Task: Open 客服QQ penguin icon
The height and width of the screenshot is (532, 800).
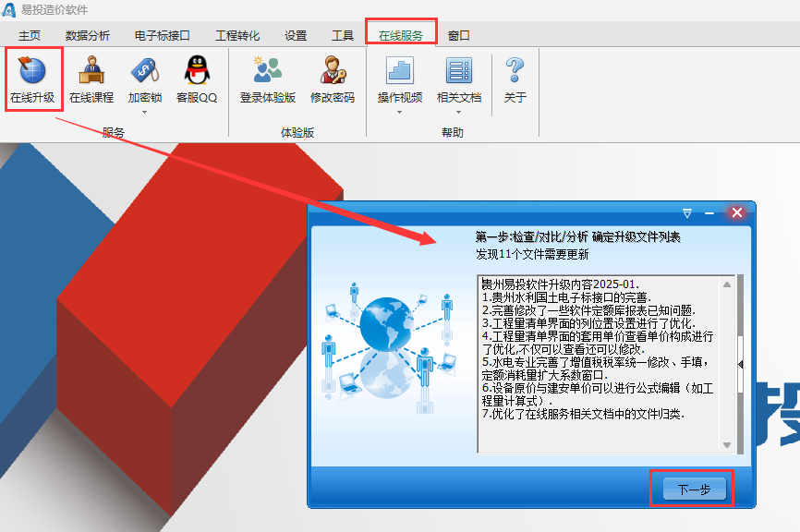Action: pyautogui.click(x=196, y=71)
